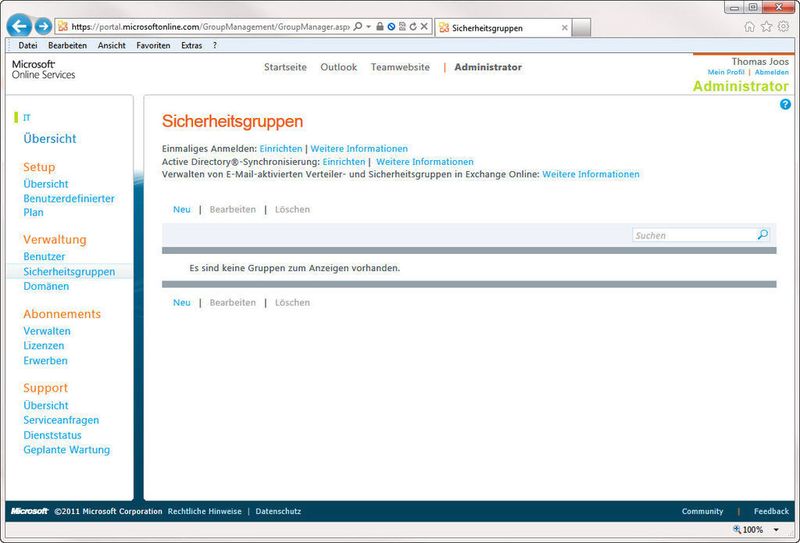Click Einrichten for Einmaliges Anmelden

click(281, 149)
